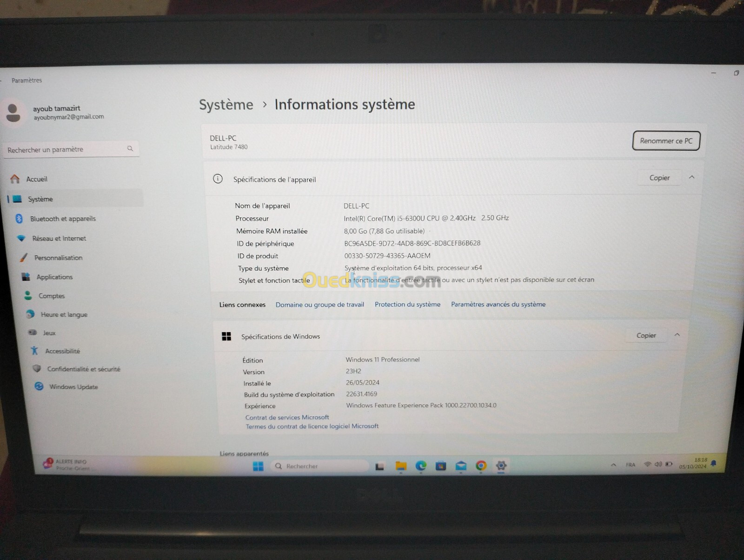
Task: Select the install date 26/05/2024
Action: [363, 382]
